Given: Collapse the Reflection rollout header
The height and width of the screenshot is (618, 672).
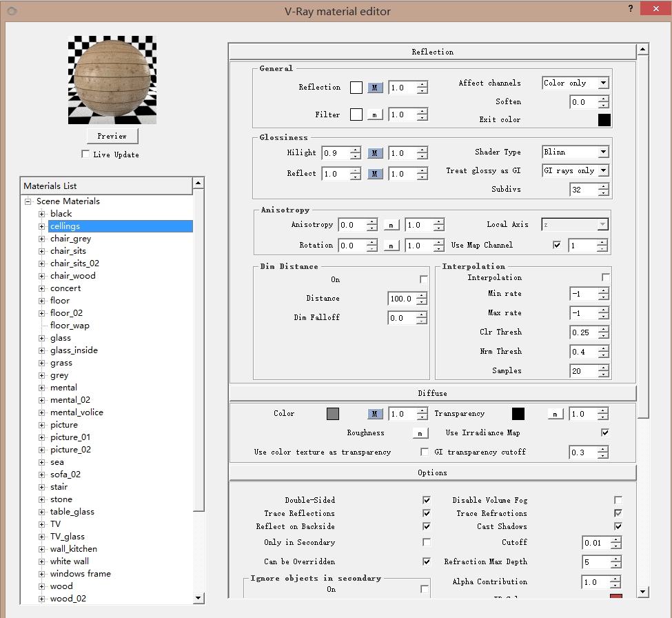Looking at the screenshot, I should coord(432,52).
